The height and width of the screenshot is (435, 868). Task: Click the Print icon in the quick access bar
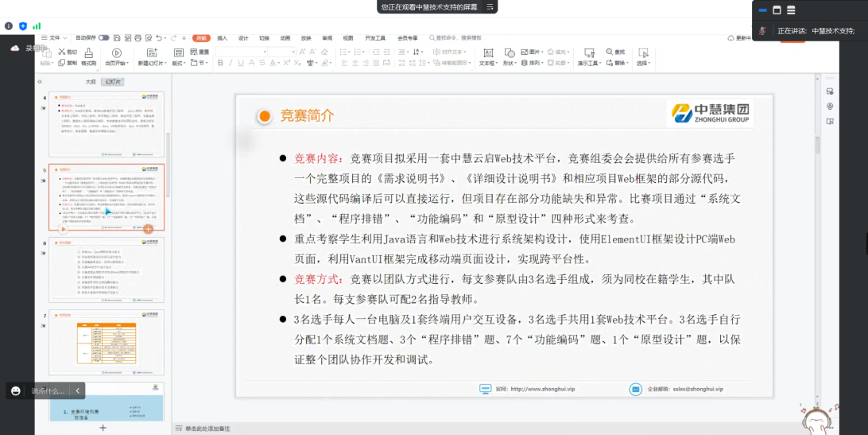(x=138, y=38)
